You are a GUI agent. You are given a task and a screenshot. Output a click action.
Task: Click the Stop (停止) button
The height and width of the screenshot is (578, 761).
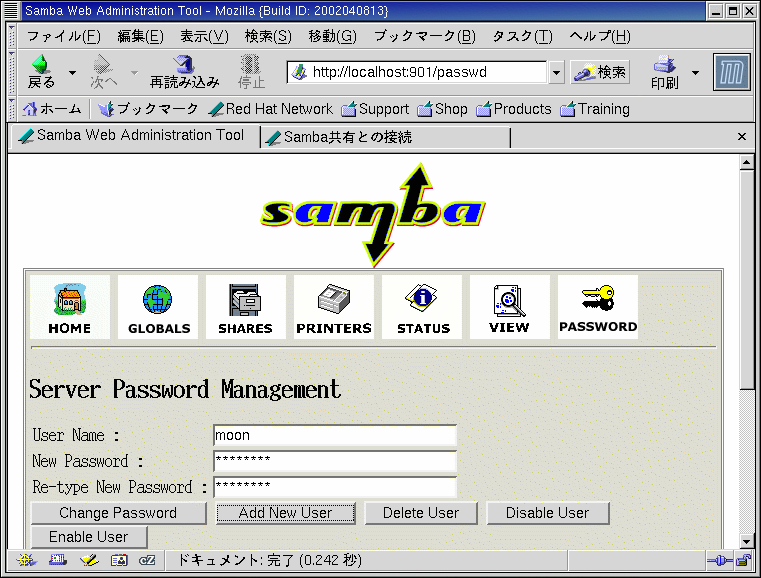[x=251, y=72]
